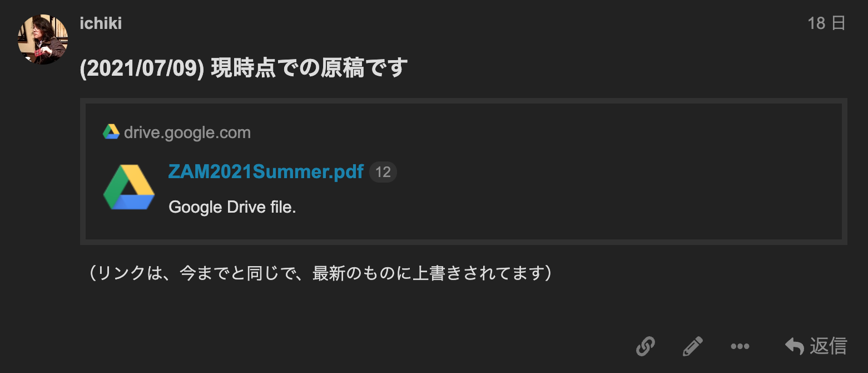Click the Google Drive file. description

[232, 207]
